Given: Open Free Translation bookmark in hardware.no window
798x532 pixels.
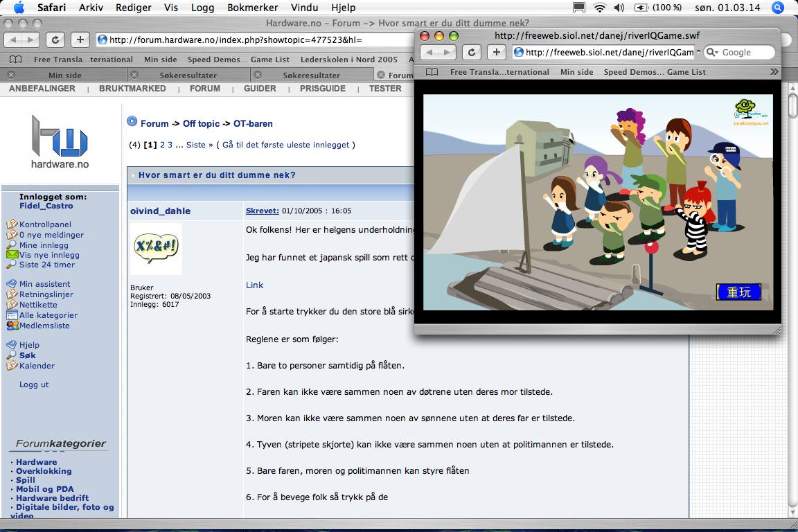Looking at the screenshot, I should pos(83,60).
